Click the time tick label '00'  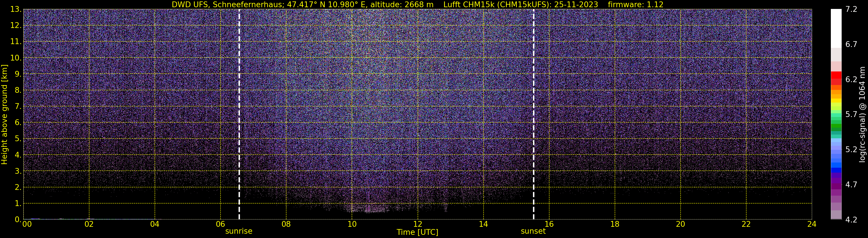(27, 224)
